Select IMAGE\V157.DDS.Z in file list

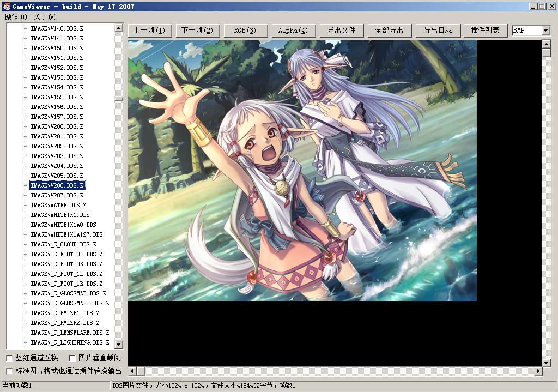click(x=57, y=117)
